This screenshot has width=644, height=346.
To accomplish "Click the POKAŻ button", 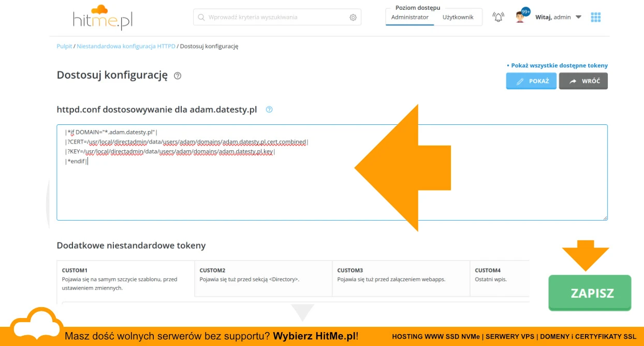I will coord(531,81).
